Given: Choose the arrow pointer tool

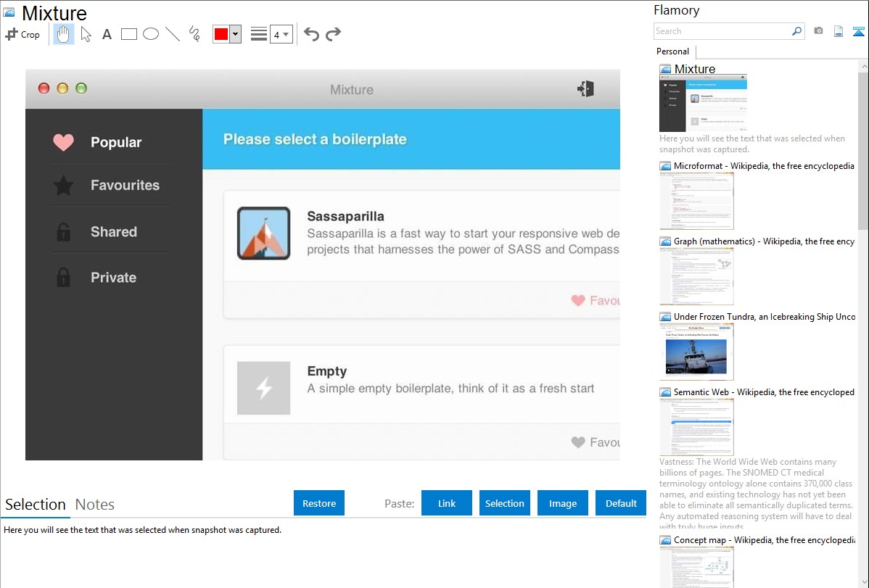Looking at the screenshot, I should click(86, 34).
